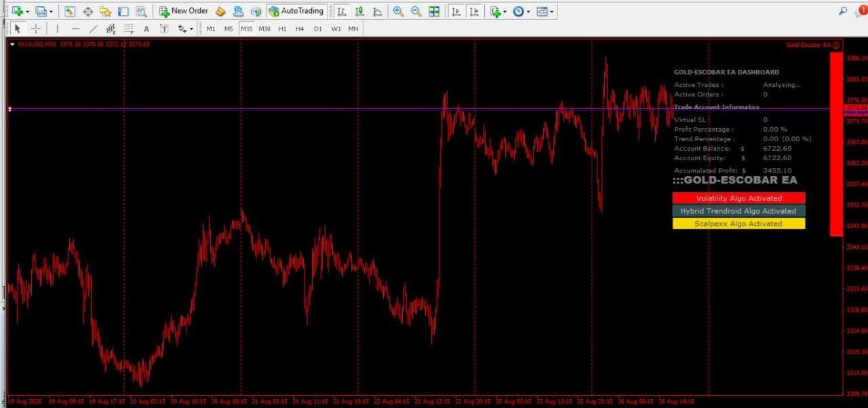Click Volatility Algo Activated red label
Screen dimensions: 868x408
[739, 198]
